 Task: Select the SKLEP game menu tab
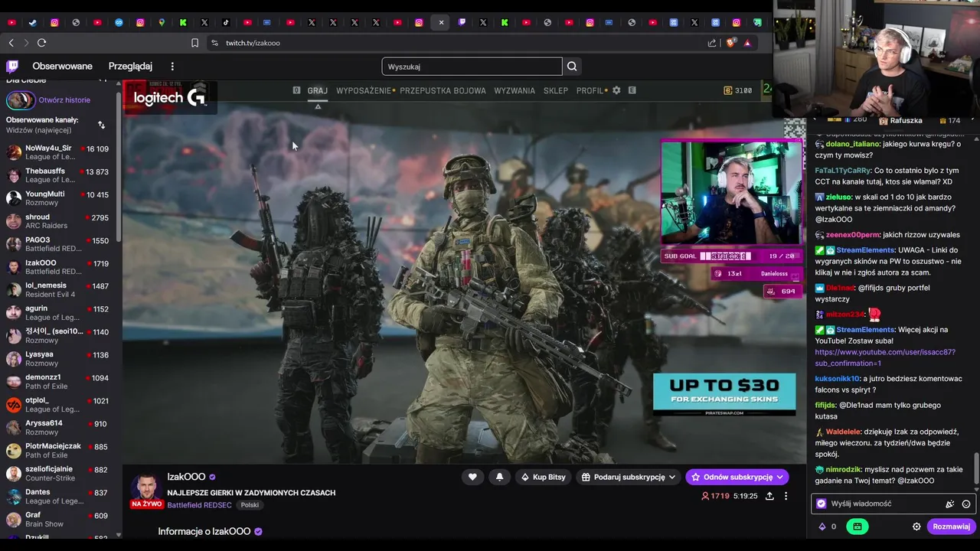556,90
